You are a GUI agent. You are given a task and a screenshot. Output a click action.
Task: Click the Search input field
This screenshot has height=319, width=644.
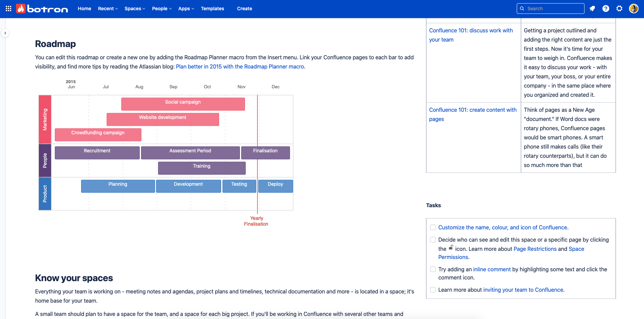tap(551, 9)
